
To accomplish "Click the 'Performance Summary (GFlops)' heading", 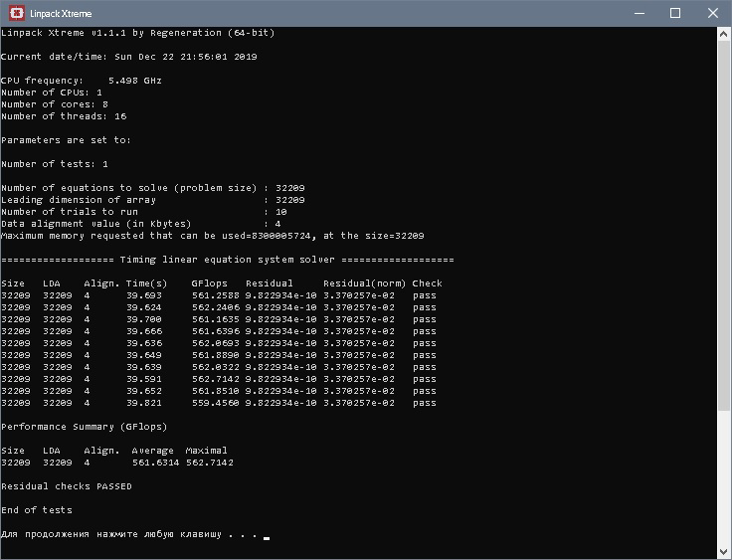I will click(84, 427).
